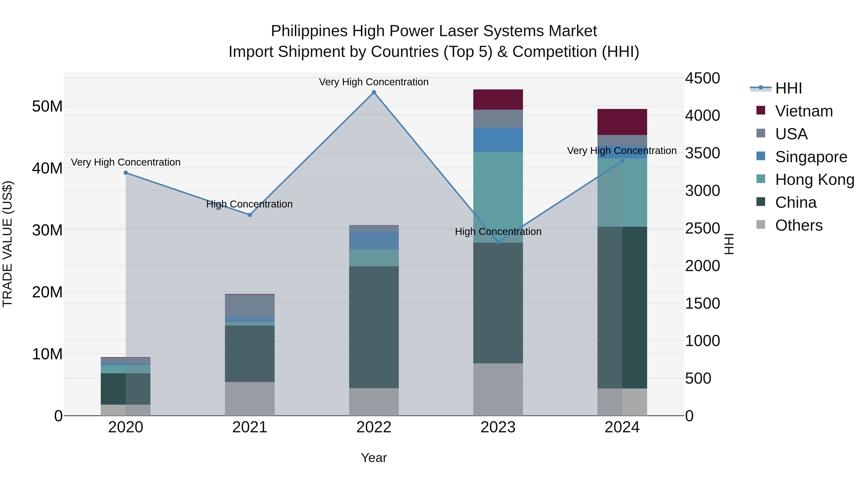Click the Hong Kong teal legend swatch
Screen dimensions: 868x488
[760, 179]
